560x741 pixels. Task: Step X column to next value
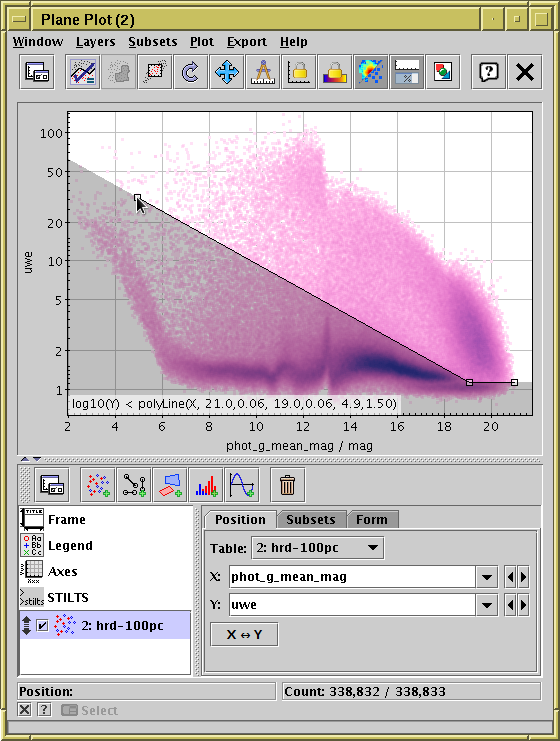coord(523,577)
